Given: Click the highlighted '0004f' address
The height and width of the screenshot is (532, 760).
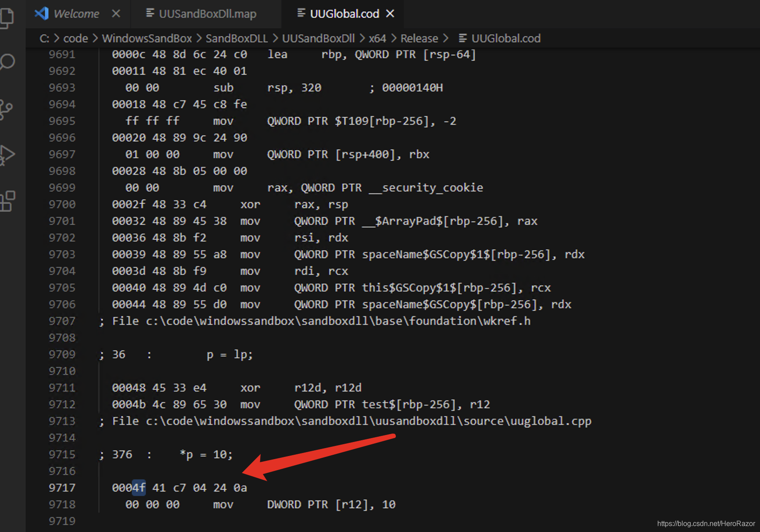Looking at the screenshot, I should pyautogui.click(x=129, y=488).
